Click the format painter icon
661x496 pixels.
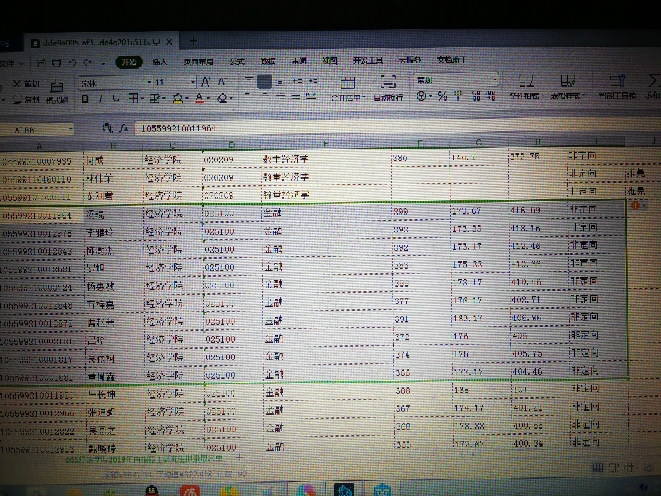tap(56, 92)
